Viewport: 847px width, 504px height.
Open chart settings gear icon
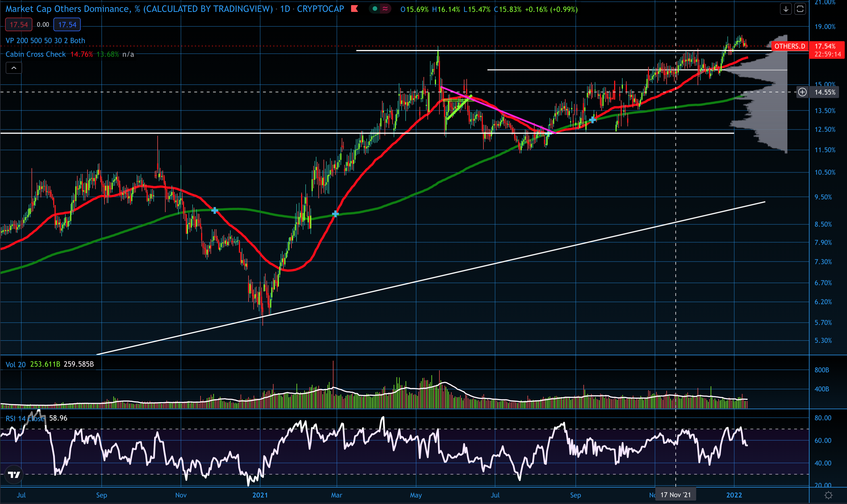[828, 495]
